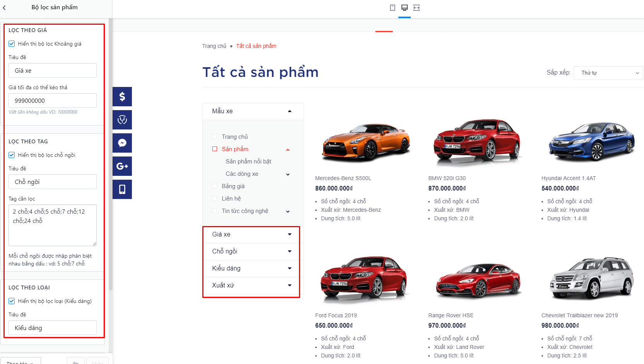Check the Liên hệ filter checkbox
The height and width of the screenshot is (364, 644).
click(215, 198)
